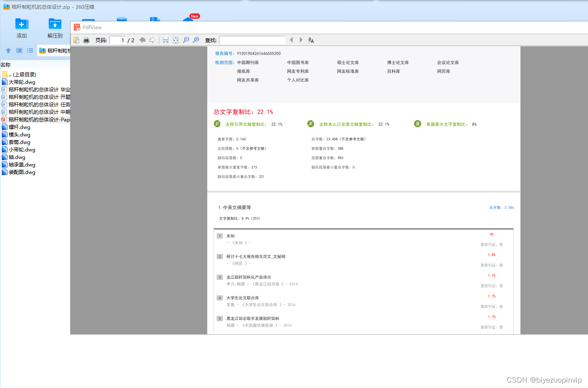This screenshot has width=588, height=388.
Task: Click source entry 龙江秸秆饲料化产业待兴
Action: coord(249,277)
